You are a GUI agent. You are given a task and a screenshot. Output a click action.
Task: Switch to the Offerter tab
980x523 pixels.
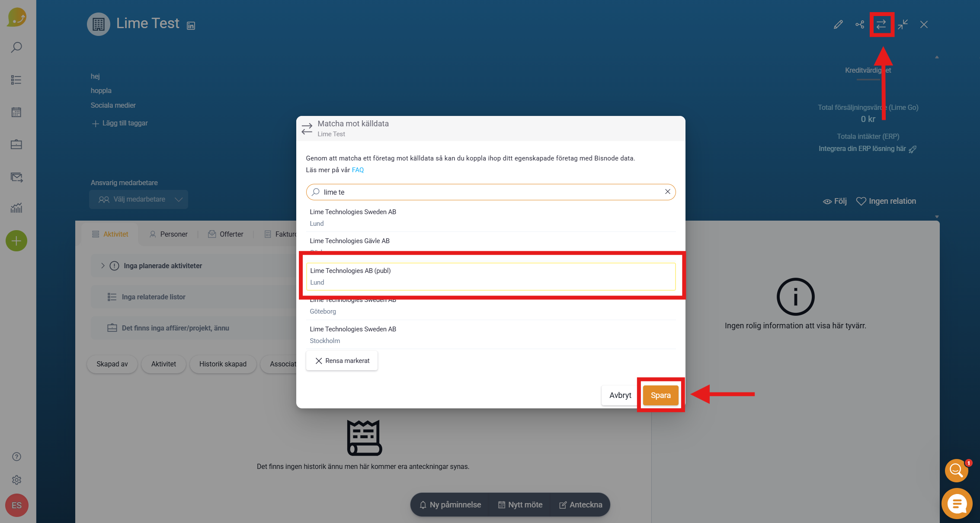tap(226, 234)
